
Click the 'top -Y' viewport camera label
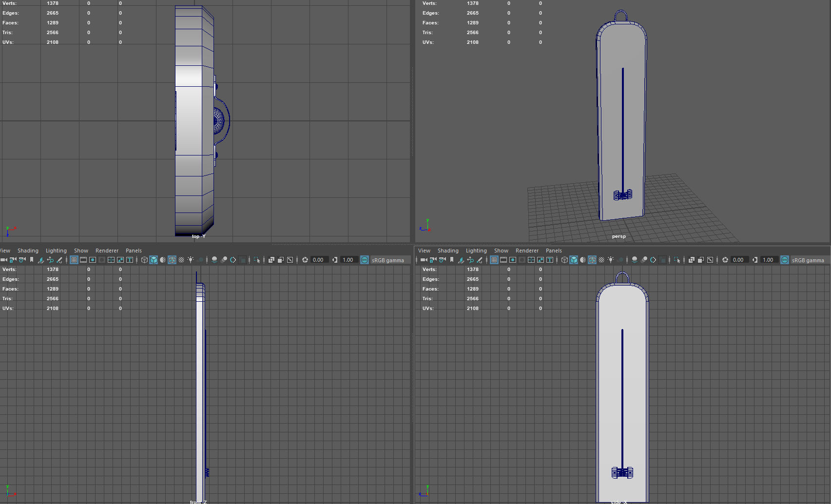pos(199,236)
